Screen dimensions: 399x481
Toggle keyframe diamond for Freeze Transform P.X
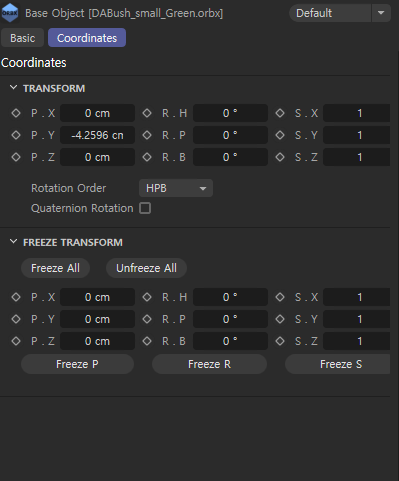pyautogui.click(x=16, y=297)
